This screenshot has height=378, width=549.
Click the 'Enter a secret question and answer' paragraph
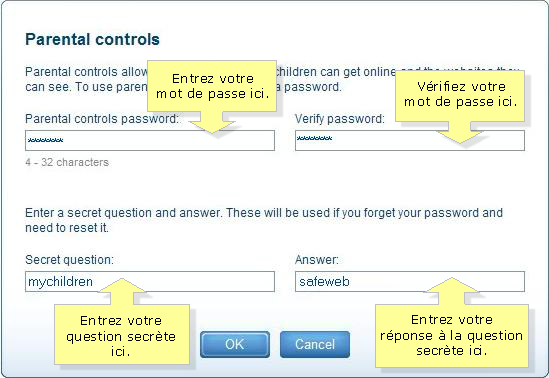264,220
